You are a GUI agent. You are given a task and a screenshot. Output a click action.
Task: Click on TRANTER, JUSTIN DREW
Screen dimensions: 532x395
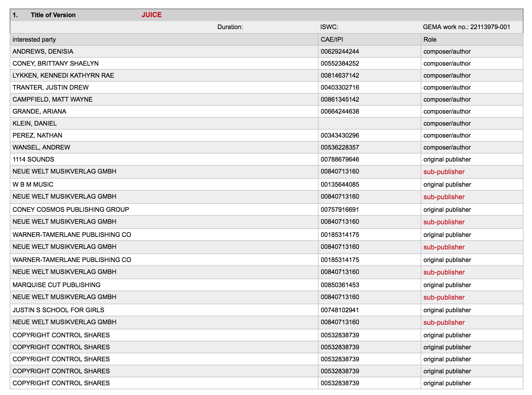click(x=51, y=88)
